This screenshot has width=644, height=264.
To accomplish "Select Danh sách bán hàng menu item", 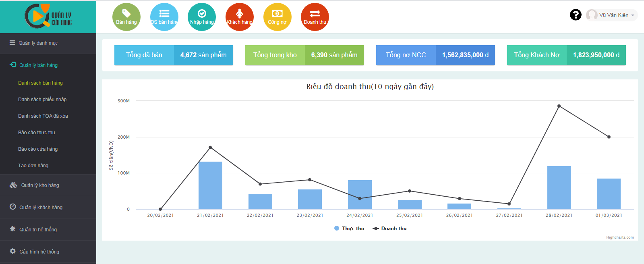I will (x=40, y=83).
